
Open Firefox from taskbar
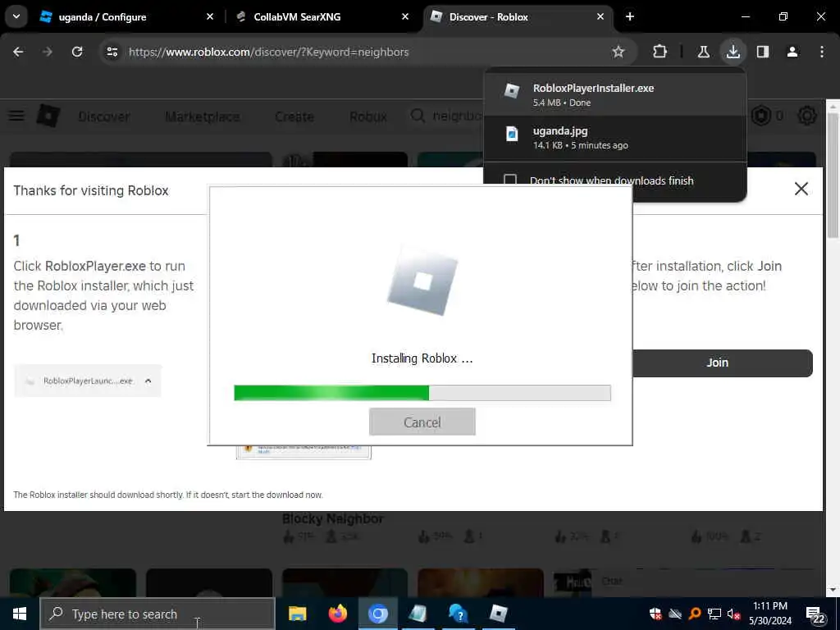pos(337,614)
